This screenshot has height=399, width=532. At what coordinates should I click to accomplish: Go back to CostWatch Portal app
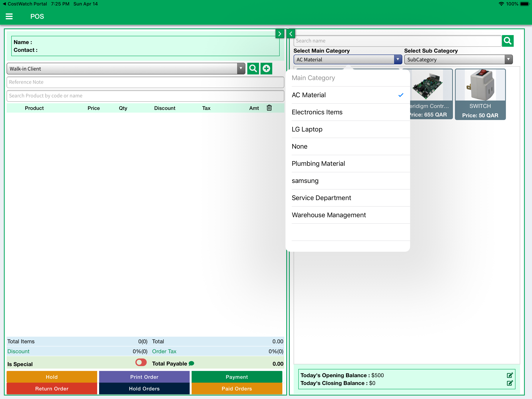25,4
